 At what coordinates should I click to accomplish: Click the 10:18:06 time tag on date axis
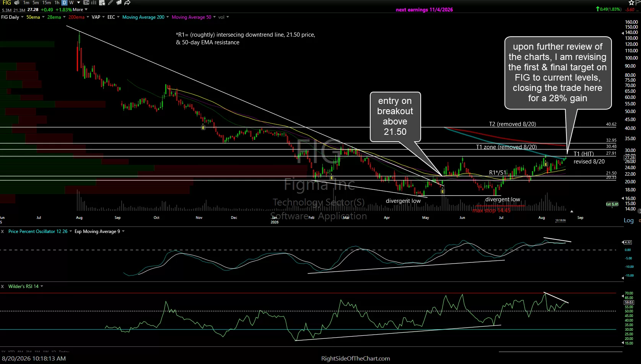(x=561, y=220)
